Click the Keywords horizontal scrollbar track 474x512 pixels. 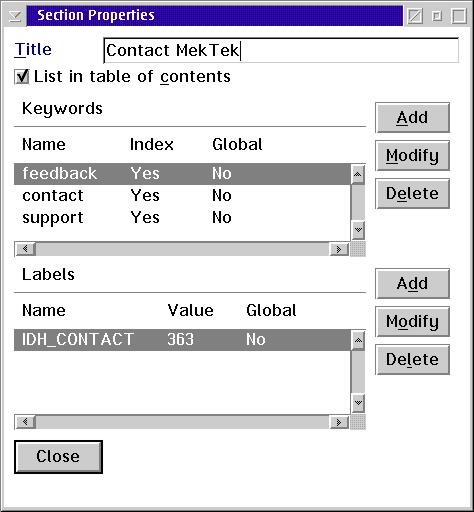pos(182,249)
